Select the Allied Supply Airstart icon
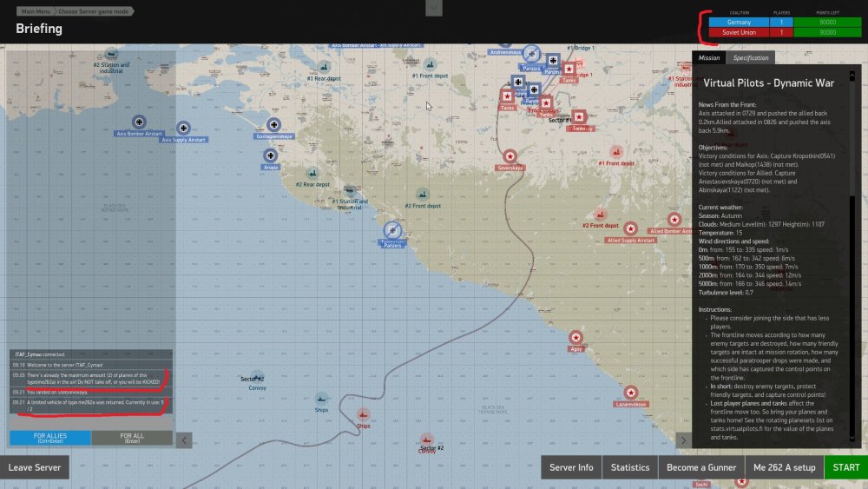This screenshot has height=489, width=868. point(630,228)
